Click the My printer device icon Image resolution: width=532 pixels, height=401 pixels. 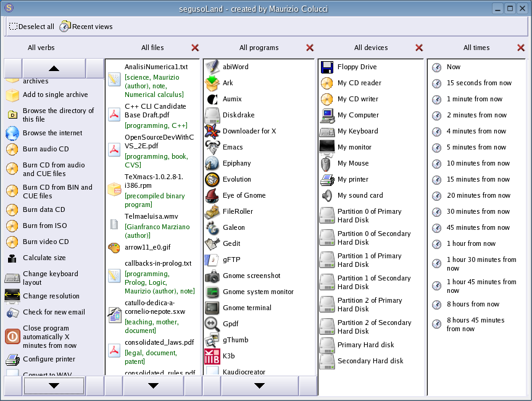pyautogui.click(x=327, y=179)
